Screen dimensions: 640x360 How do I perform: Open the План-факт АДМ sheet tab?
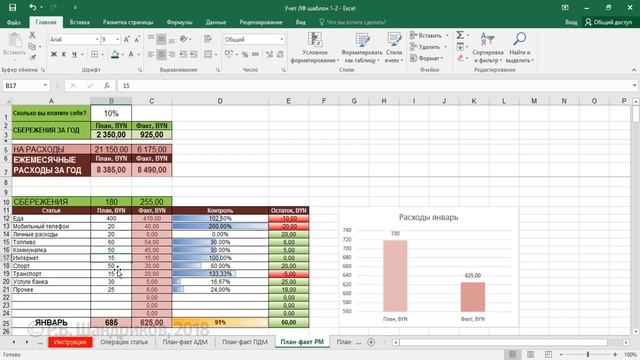[185, 342]
